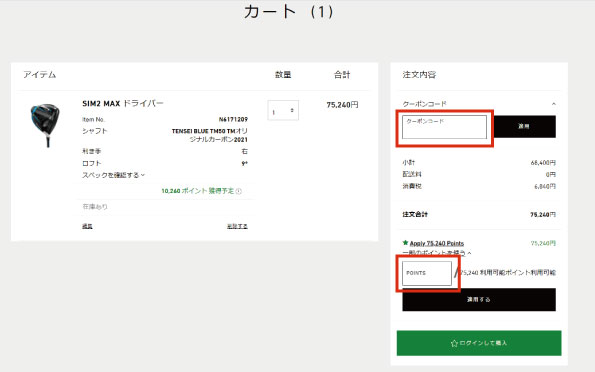This screenshot has width=595, height=372.
Task: Click the カート (1) page heading
Action: coord(288,12)
